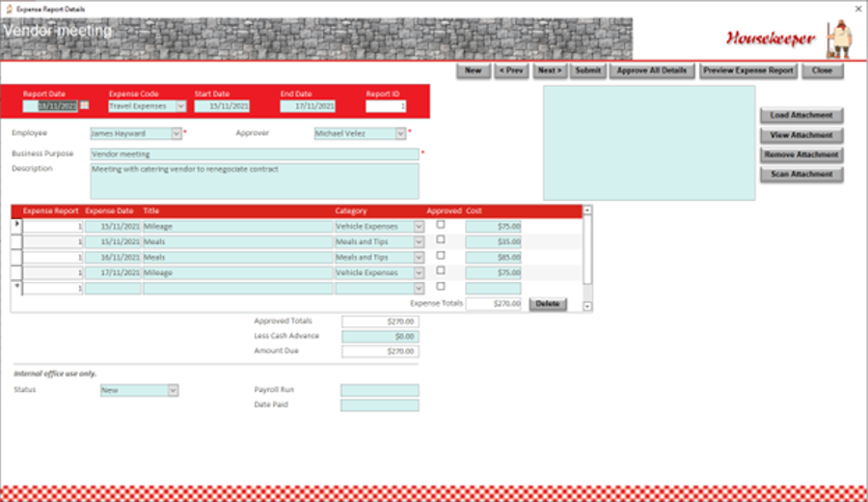This screenshot has height=502, width=868.
Task: Click Load Attachment button
Action: click(x=801, y=115)
